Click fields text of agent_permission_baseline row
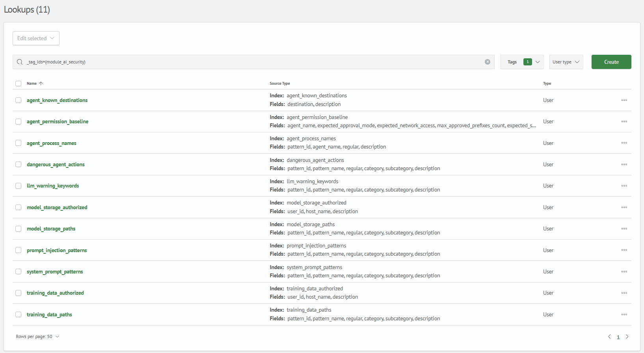This screenshot has height=353, width=644. [x=403, y=126]
